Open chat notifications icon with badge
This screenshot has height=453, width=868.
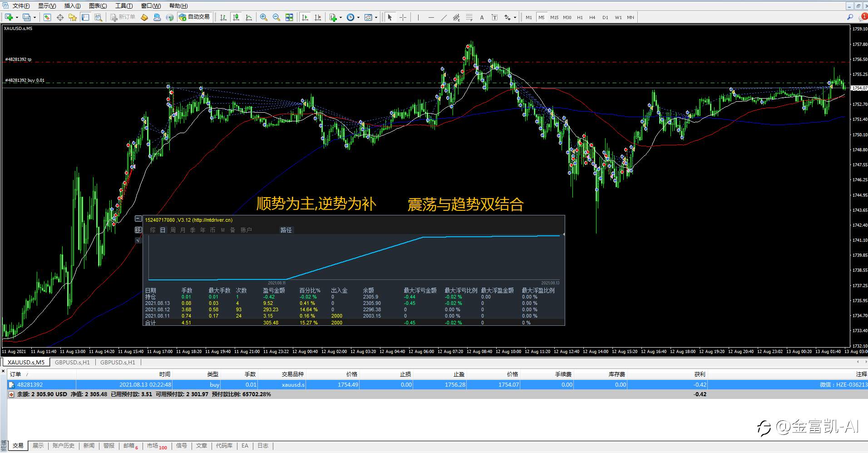863,17
